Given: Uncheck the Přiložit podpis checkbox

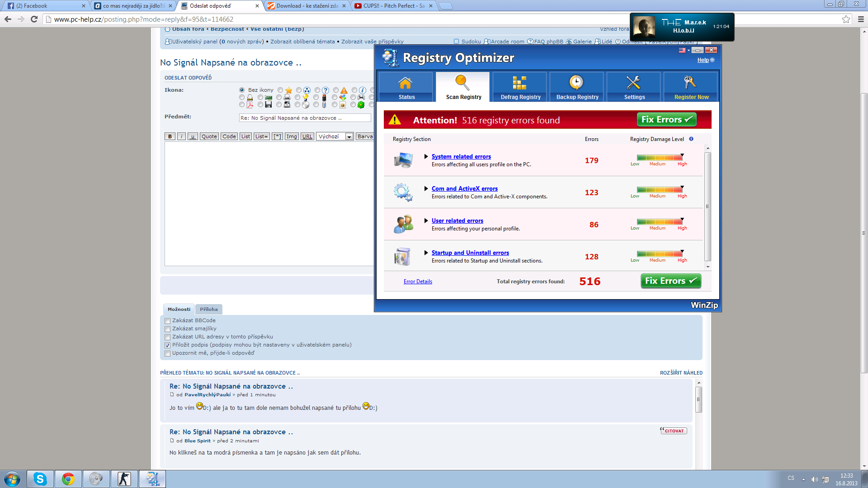Looking at the screenshot, I should pos(168,345).
